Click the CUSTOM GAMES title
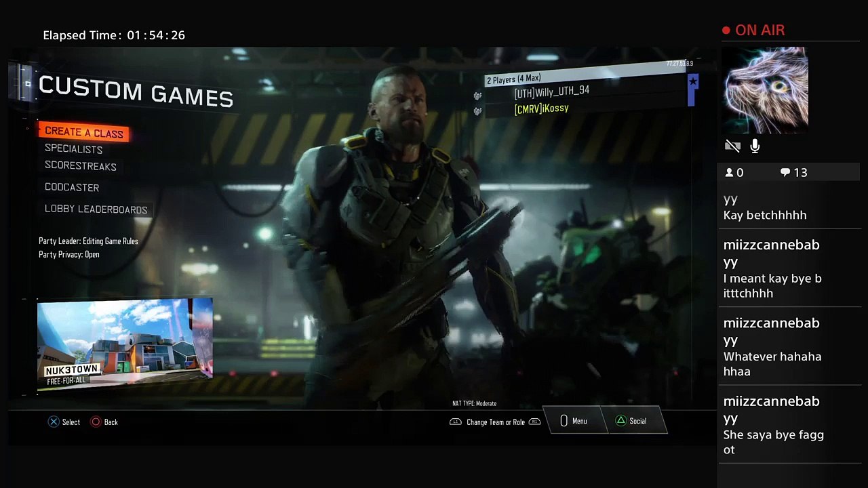Screen dimensions: 868x488 [136, 91]
